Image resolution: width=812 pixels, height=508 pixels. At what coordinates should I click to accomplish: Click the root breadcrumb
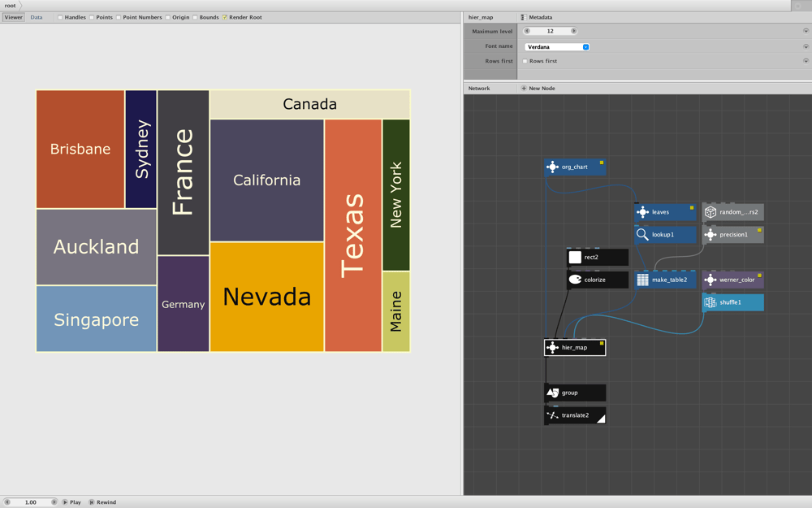coord(11,5)
